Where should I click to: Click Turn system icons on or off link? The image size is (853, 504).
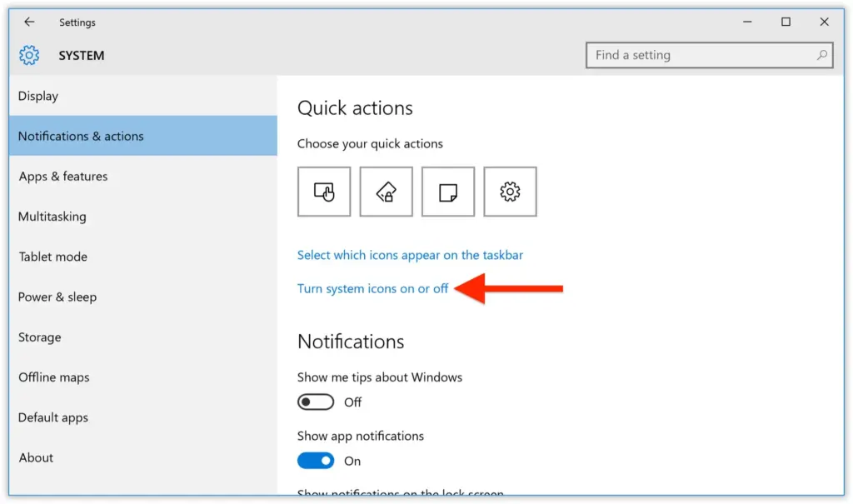(x=372, y=289)
